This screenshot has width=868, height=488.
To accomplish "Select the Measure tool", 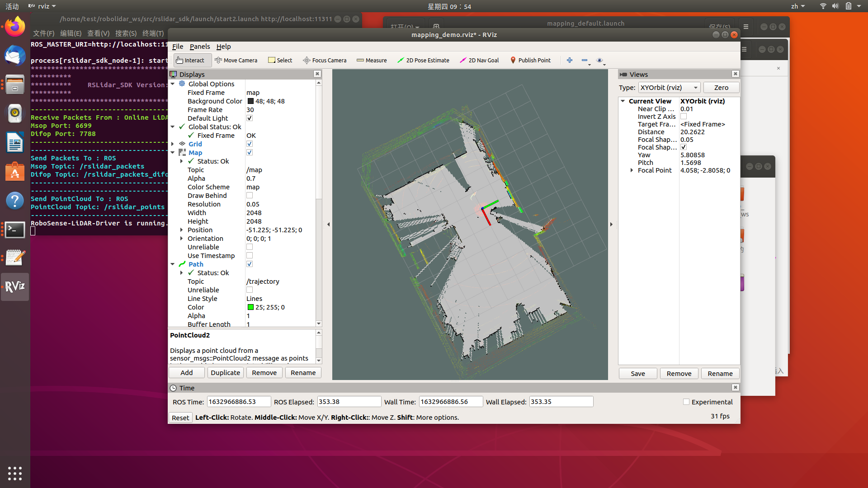I will tap(372, 60).
